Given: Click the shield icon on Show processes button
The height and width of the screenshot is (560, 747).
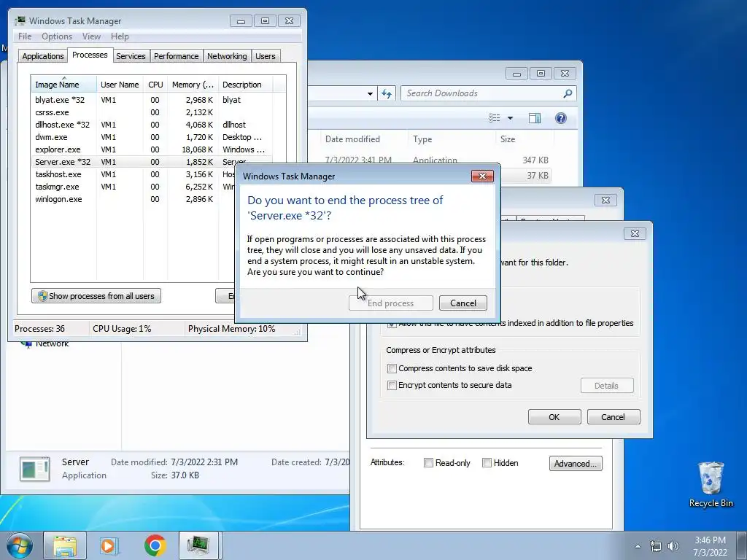Looking at the screenshot, I should [42, 296].
